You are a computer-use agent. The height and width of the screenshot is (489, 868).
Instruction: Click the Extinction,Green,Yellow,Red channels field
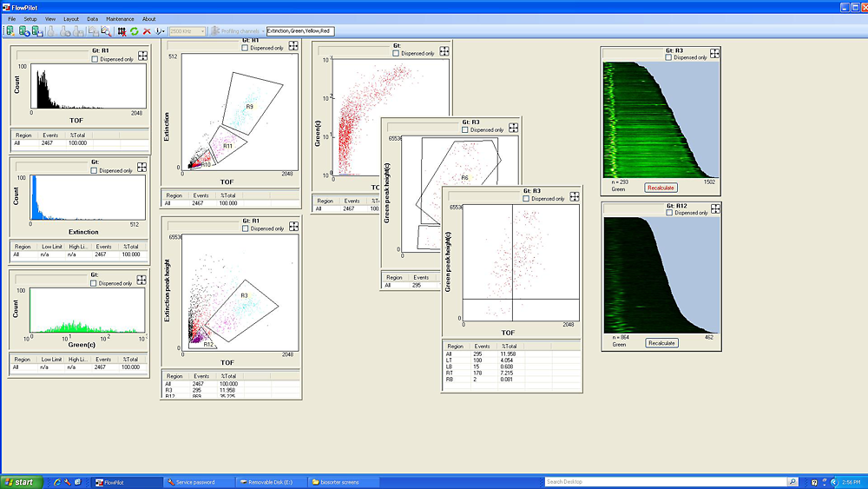[x=299, y=31]
